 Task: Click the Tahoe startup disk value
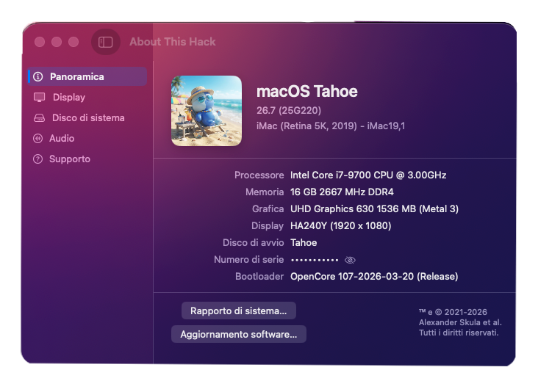click(304, 242)
